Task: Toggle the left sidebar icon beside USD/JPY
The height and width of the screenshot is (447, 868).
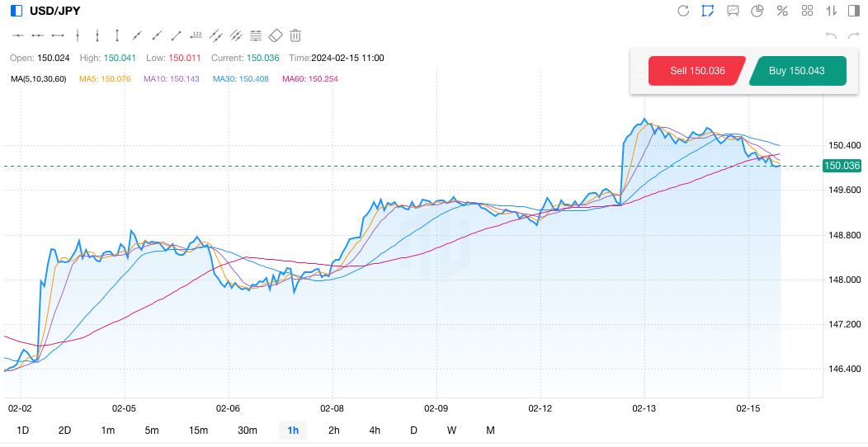Action: [17, 11]
